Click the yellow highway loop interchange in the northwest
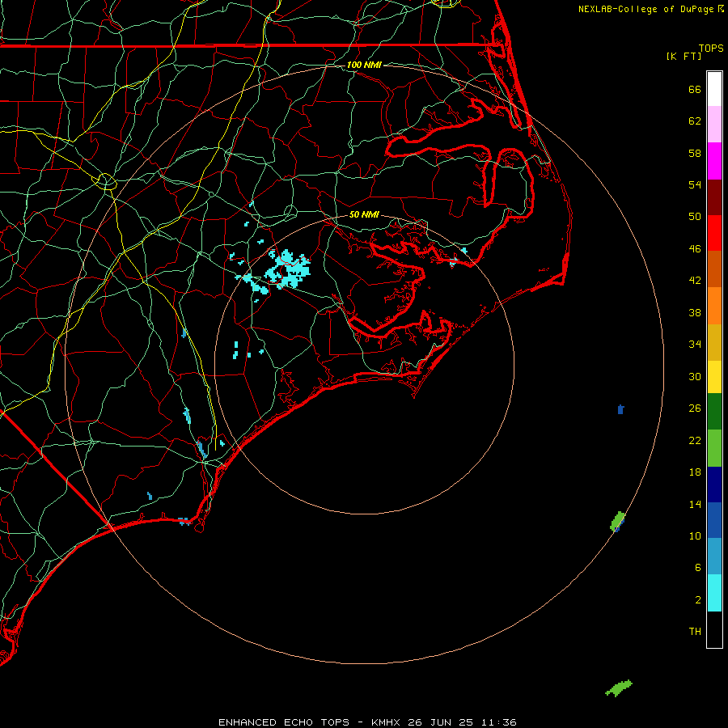 coord(106,180)
